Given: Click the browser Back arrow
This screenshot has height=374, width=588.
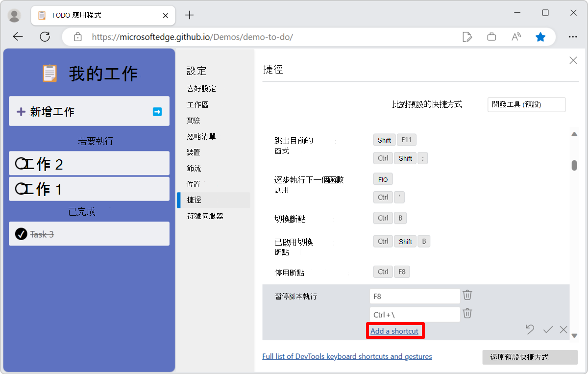Looking at the screenshot, I should (x=18, y=37).
